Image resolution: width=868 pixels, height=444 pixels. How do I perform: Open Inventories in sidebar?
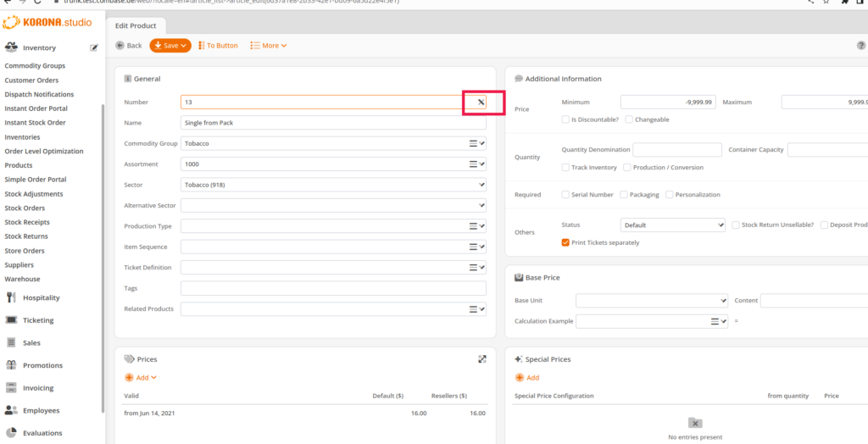click(x=22, y=136)
